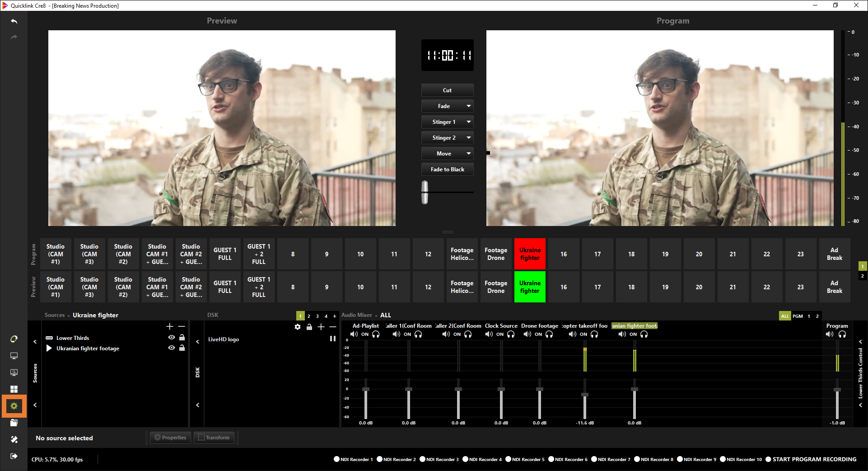Toggle ON switch for Clock Source channel
The height and width of the screenshot is (471, 868).
(500, 334)
